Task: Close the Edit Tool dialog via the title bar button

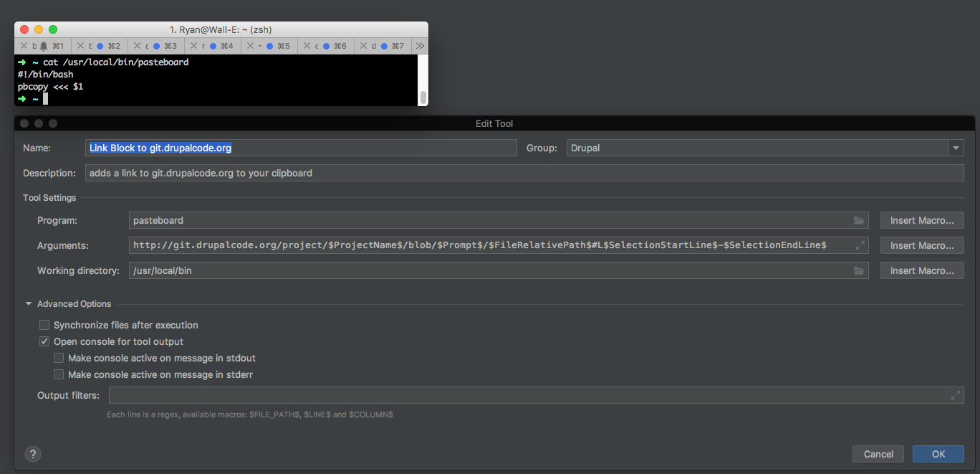Action: pos(24,123)
